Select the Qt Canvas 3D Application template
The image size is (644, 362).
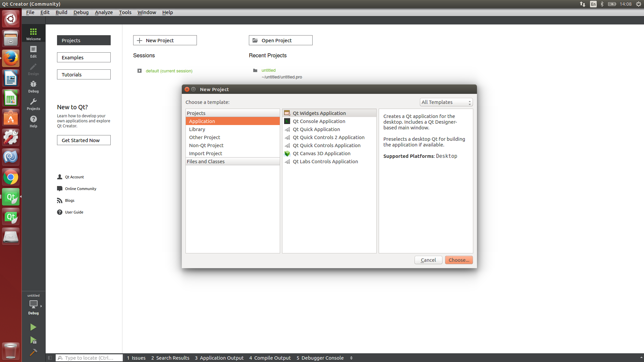coord(321,154)
